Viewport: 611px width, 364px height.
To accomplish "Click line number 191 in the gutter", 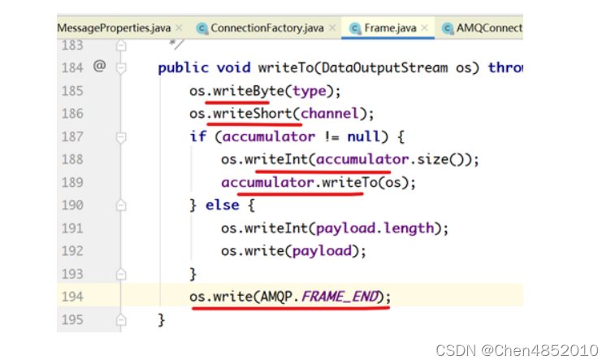I will 72,228.
